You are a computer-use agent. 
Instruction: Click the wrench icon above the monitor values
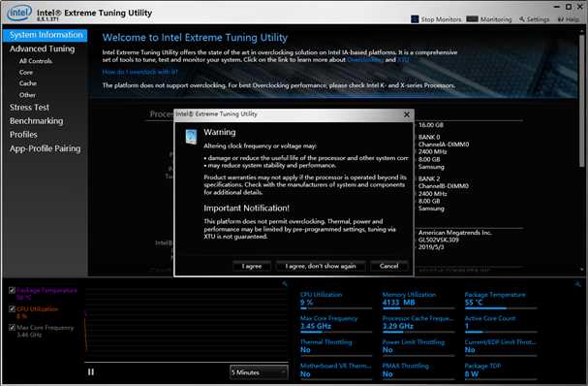pos(578,284)
